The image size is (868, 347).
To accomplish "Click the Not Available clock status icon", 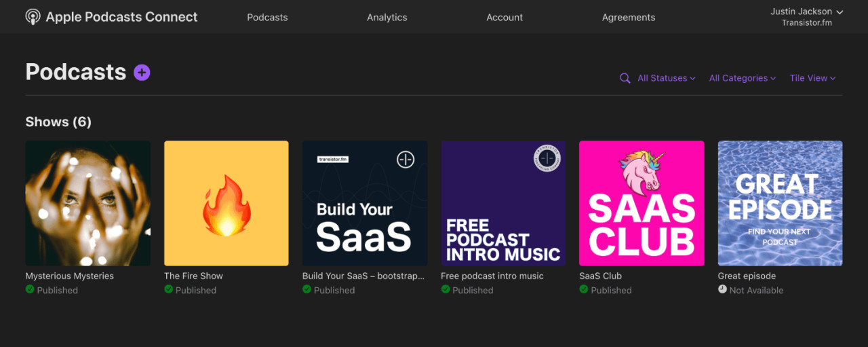I will (722, 289).
